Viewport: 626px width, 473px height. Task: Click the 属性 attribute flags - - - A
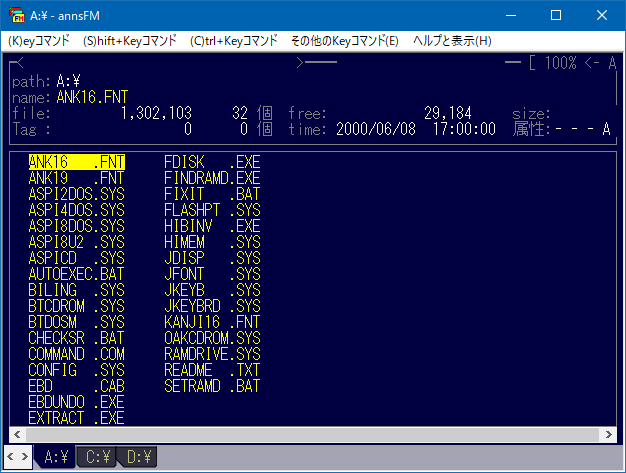tap(582, 129)
